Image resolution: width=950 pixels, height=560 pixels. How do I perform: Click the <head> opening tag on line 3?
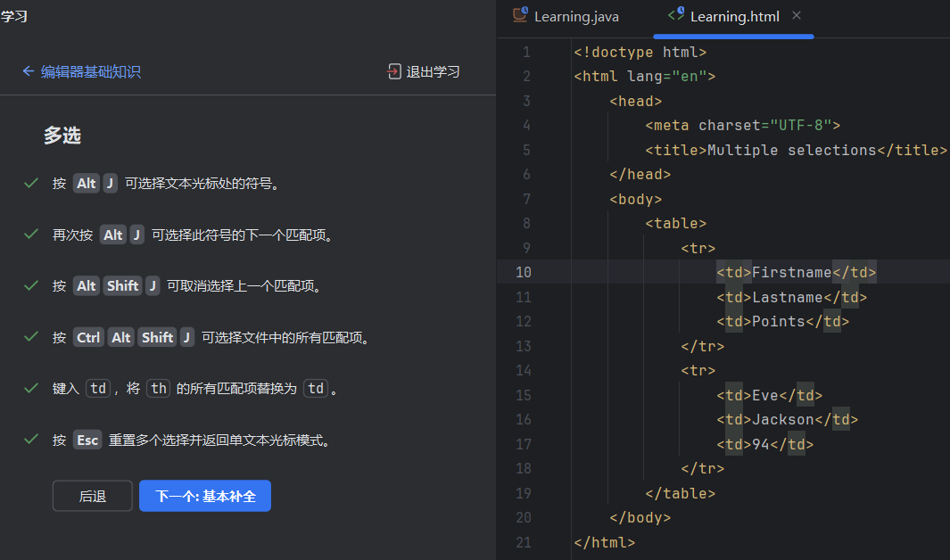(x=635, y=101)
